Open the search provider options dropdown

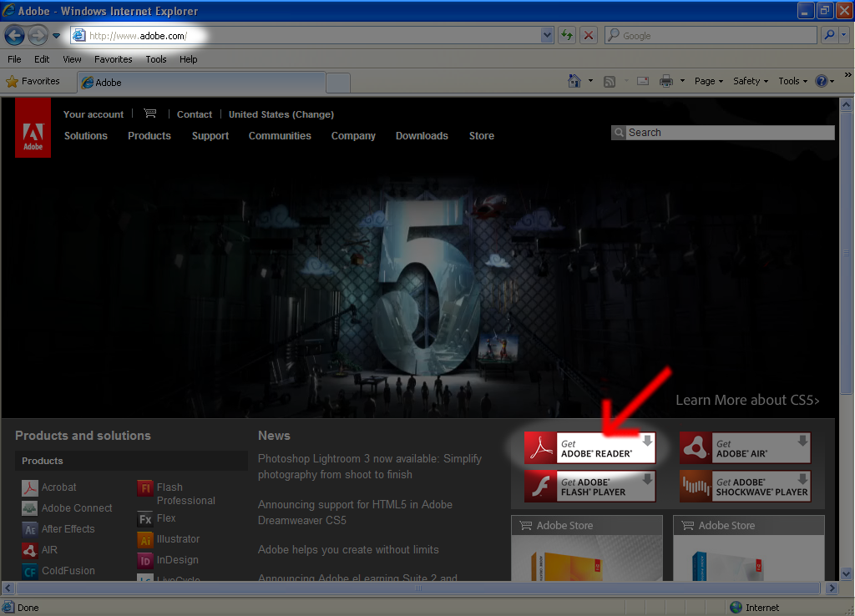(844, 35)
